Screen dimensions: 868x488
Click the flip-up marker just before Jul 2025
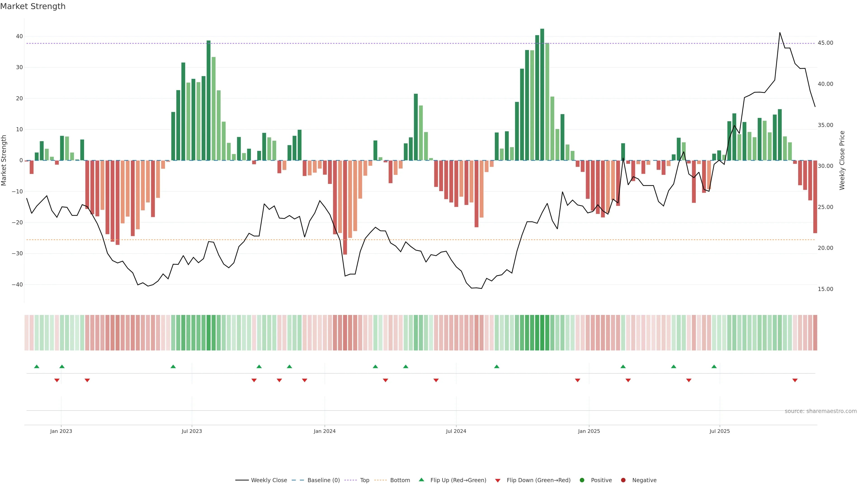tap(714, 366)
